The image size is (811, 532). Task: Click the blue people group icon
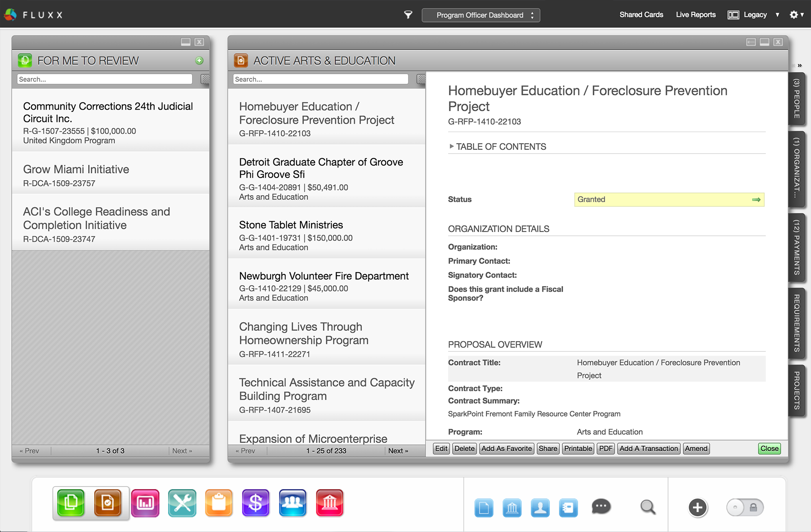click(x=293, y=503)
